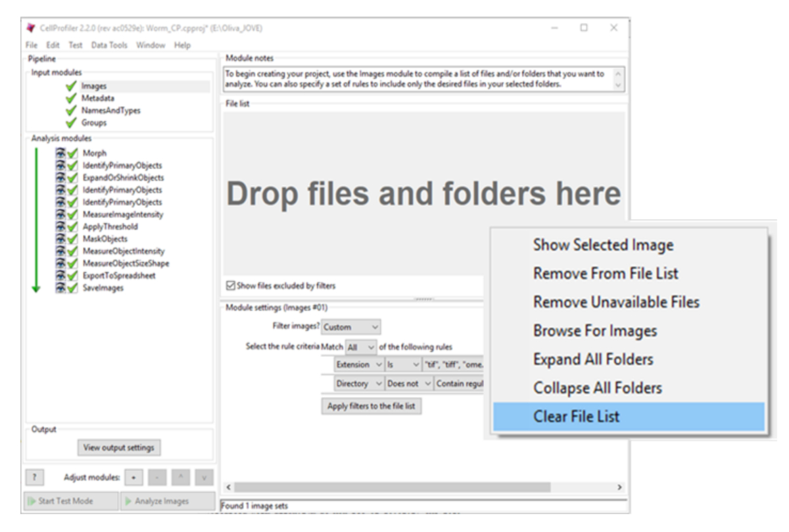Open the Directory rule dropdown
789x532 pixels.
[x=359, y=383]
